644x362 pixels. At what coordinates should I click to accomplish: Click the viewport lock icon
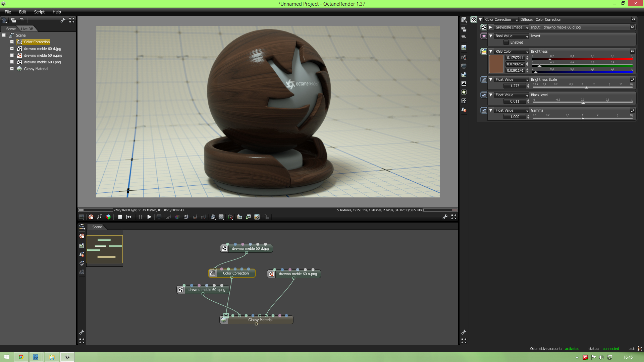pyautogui.click(x=267, y=217)
